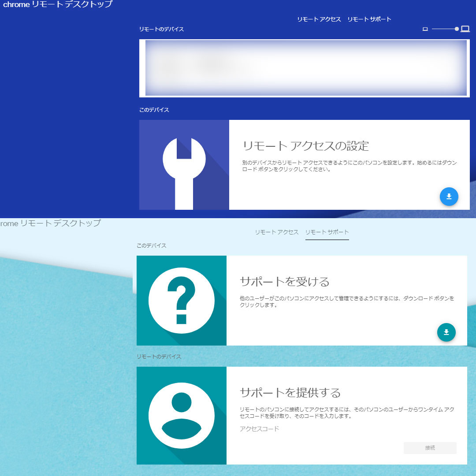
Task: Click the download button in サポートを受ける card
Action: (446, 332)
